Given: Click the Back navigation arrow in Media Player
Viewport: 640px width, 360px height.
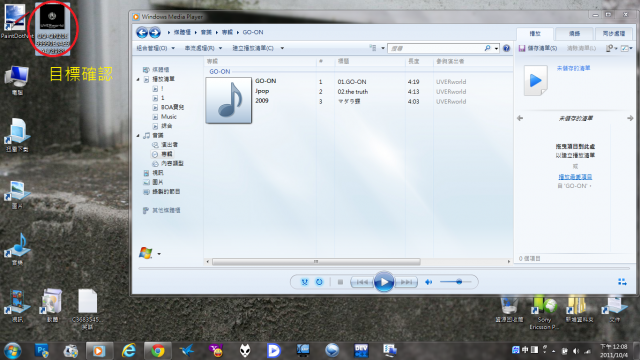Looking at the screenshot, I should click(142, 32).
